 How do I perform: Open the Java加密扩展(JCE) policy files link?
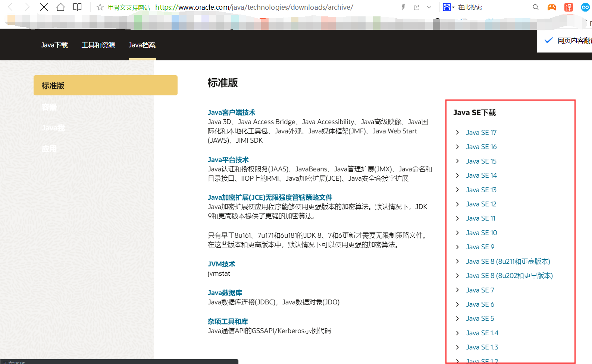[270, 197]
